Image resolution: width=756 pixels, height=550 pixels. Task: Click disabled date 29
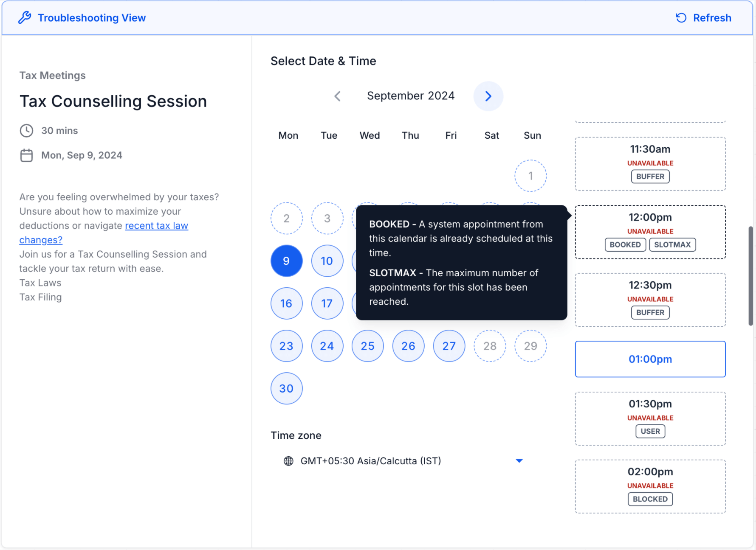[530, 346]
